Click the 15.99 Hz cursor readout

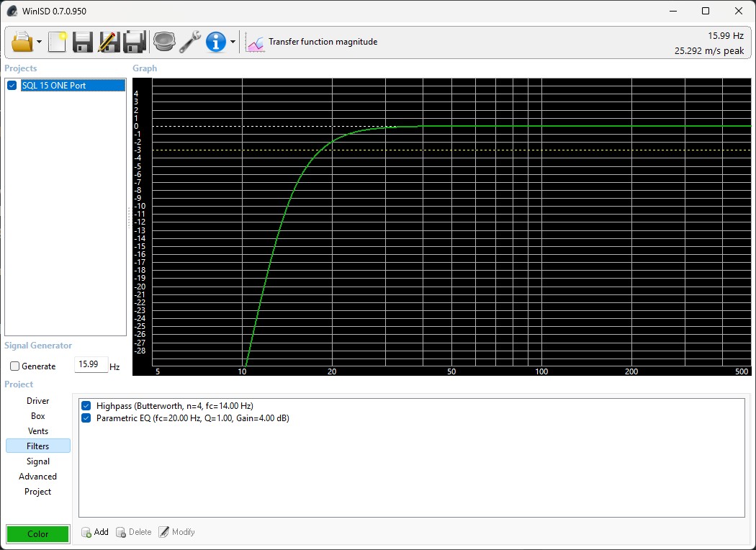[726, 36]
